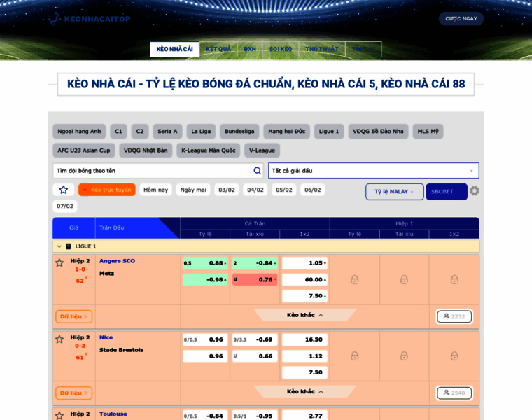Switch to the THỦ THUẬT tab

coord(322,49)
